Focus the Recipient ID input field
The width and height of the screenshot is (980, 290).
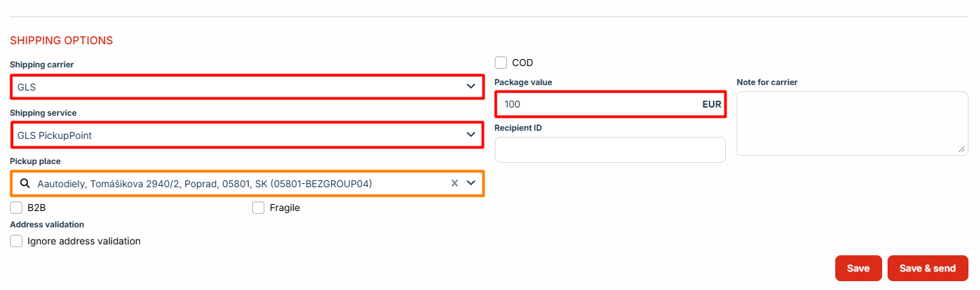[610, 150]
